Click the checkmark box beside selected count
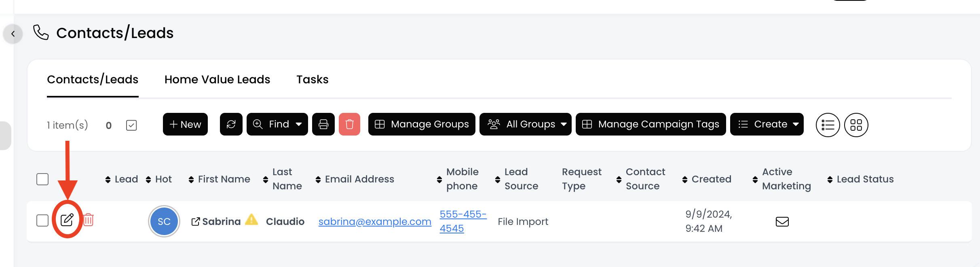This screenshot has height=267, width=980. pos(131,125)
